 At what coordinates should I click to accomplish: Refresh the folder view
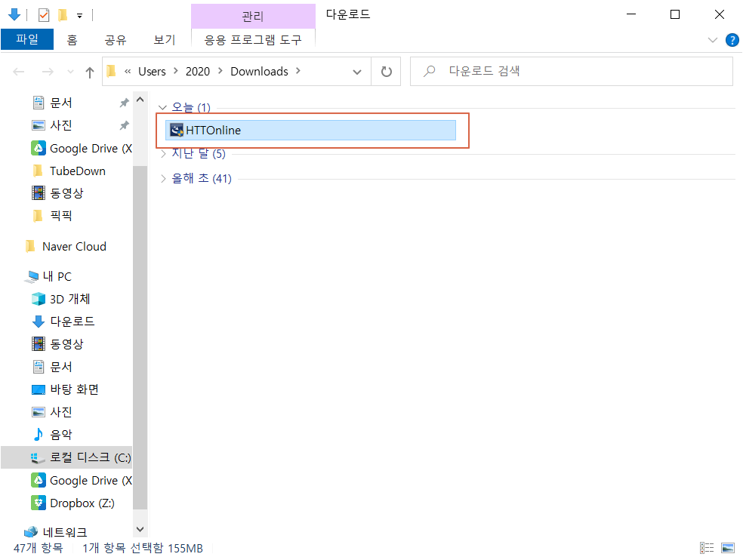[387, 72]
